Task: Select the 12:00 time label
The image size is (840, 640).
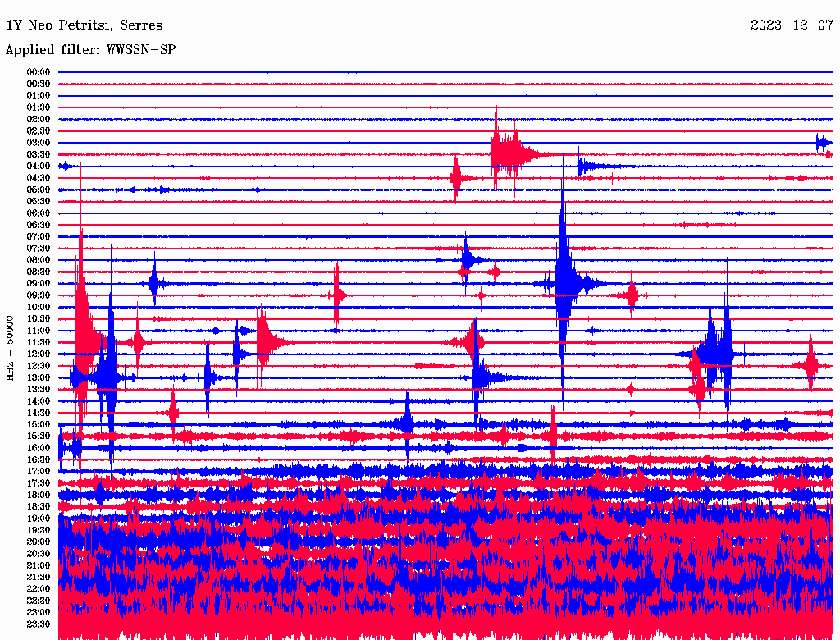Action: [39, 354]
